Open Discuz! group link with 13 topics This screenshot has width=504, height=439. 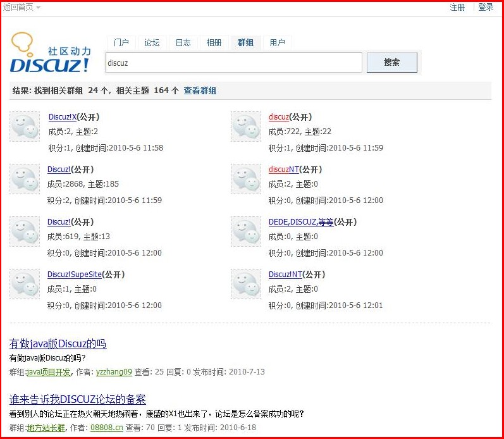[59, 222]
